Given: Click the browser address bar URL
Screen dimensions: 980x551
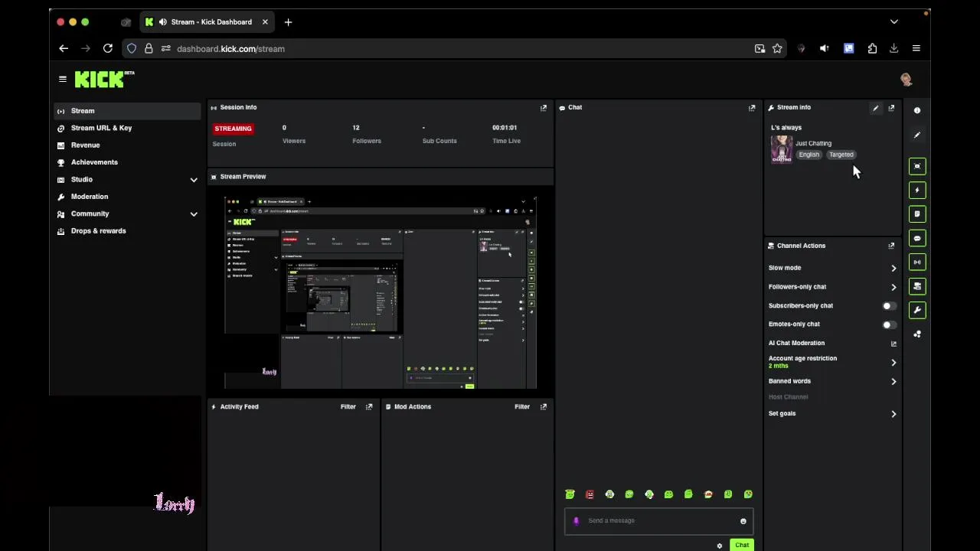Looking at the screenshot, I should click(230, 49).
